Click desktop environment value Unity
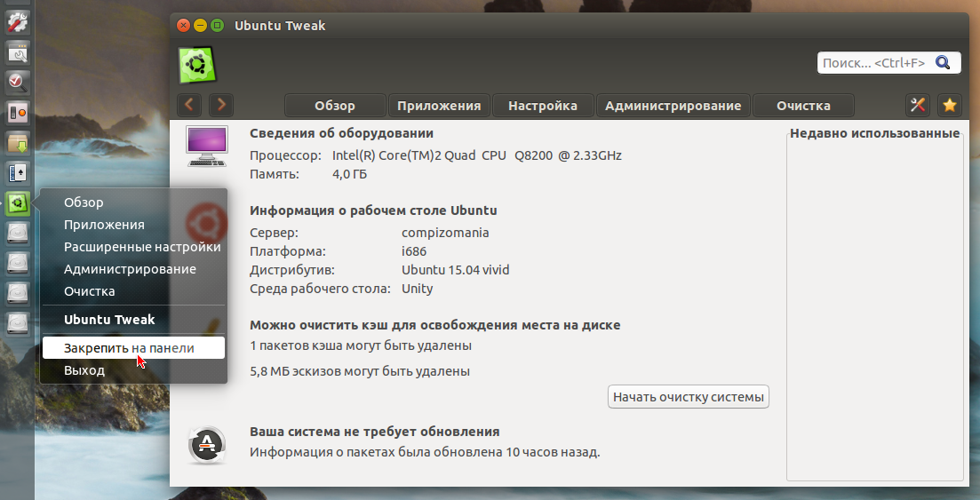Screen dimensions: 980x500 417,289
